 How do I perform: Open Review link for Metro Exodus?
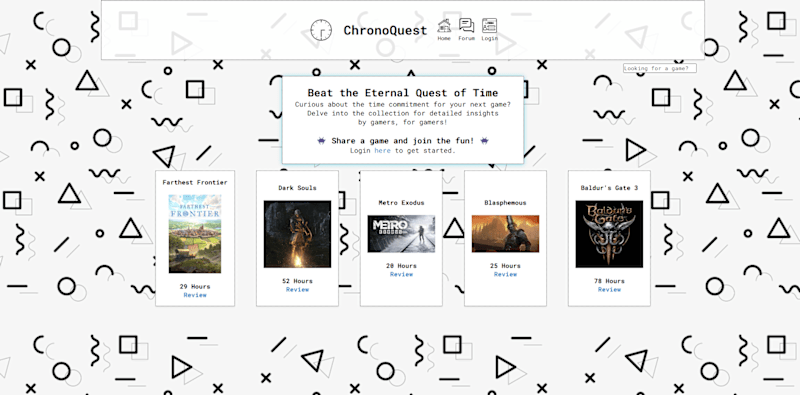point(401,274)
